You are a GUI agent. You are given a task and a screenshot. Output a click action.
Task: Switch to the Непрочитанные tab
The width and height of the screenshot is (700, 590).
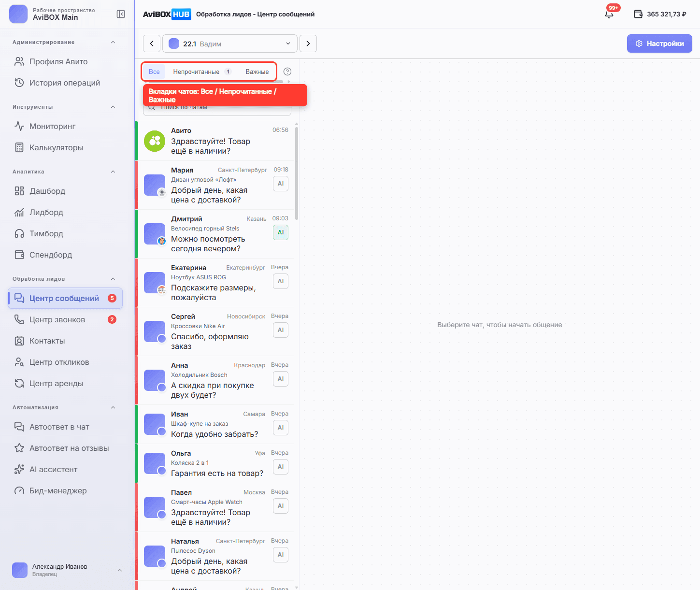[202, 72]
